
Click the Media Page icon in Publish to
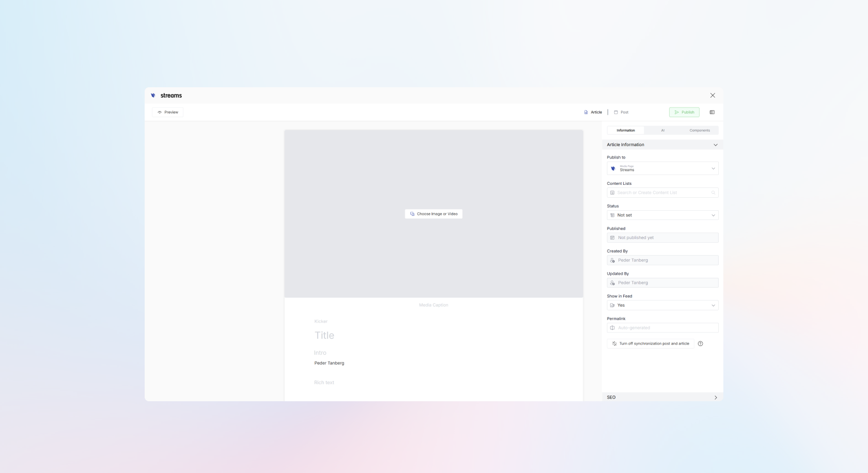(x=612, y=168)
